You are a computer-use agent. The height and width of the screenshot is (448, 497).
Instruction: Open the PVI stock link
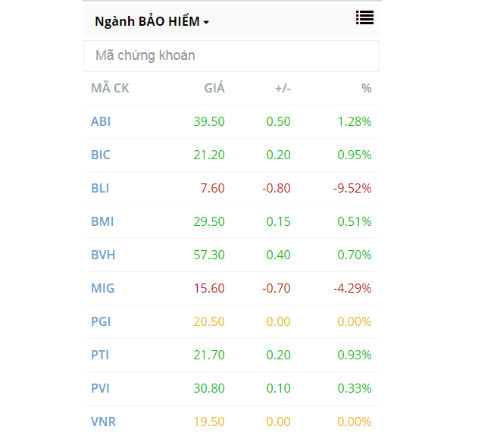tap(100, 388)
